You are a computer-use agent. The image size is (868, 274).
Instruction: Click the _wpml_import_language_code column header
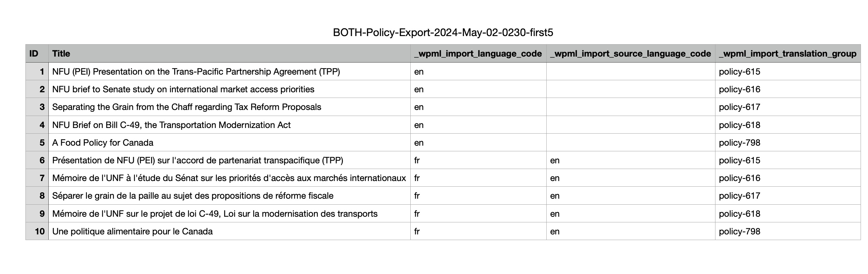(x=478, y=53)
